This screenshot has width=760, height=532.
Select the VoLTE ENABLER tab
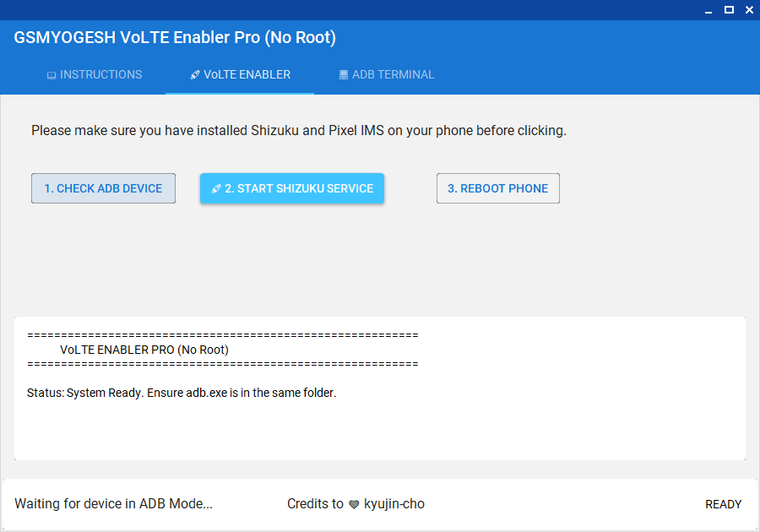pos(240,74)
